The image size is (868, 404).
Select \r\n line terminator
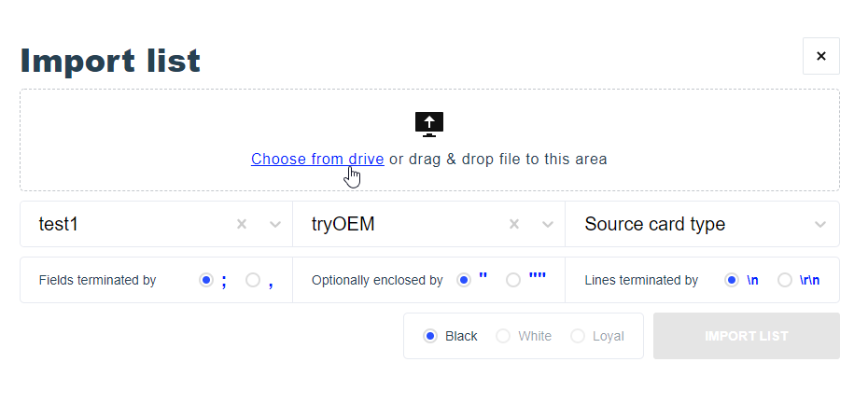pyautogui.click(x=785, y=280)
